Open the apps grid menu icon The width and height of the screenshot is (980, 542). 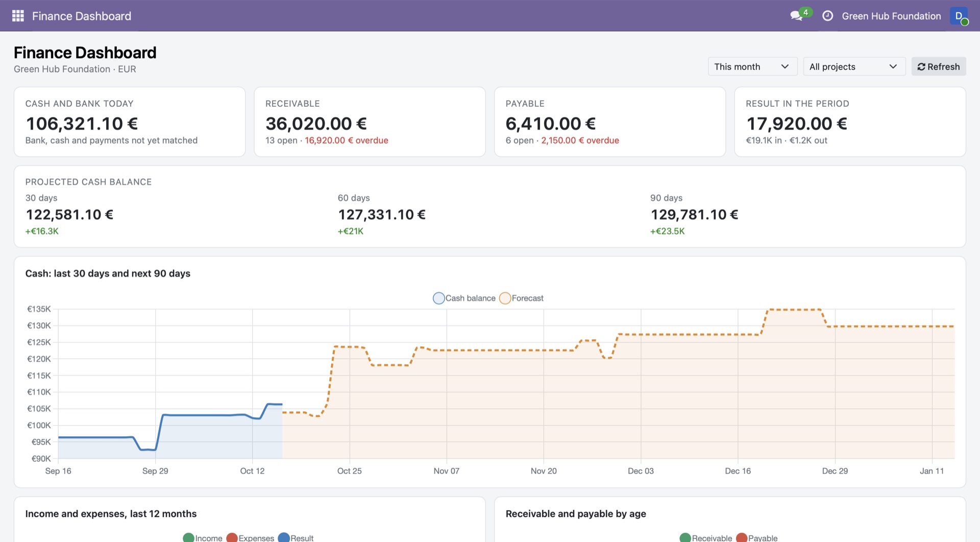(x=18, y=16)
